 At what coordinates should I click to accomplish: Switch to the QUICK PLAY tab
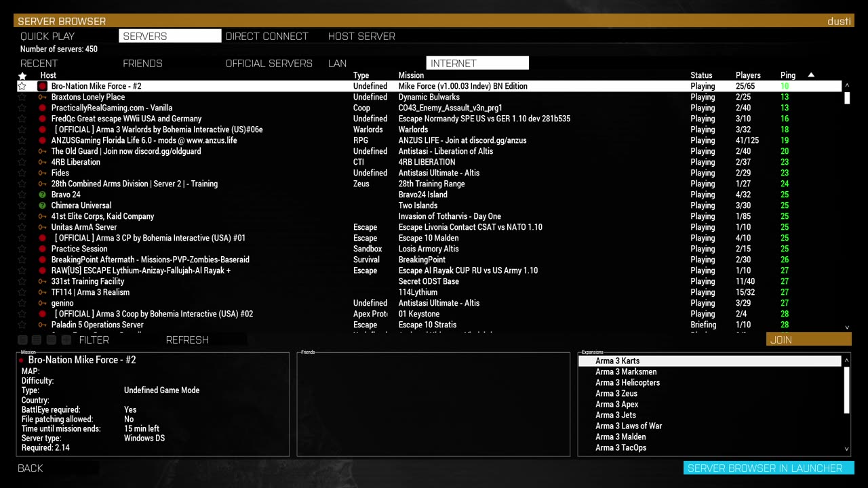47,36
